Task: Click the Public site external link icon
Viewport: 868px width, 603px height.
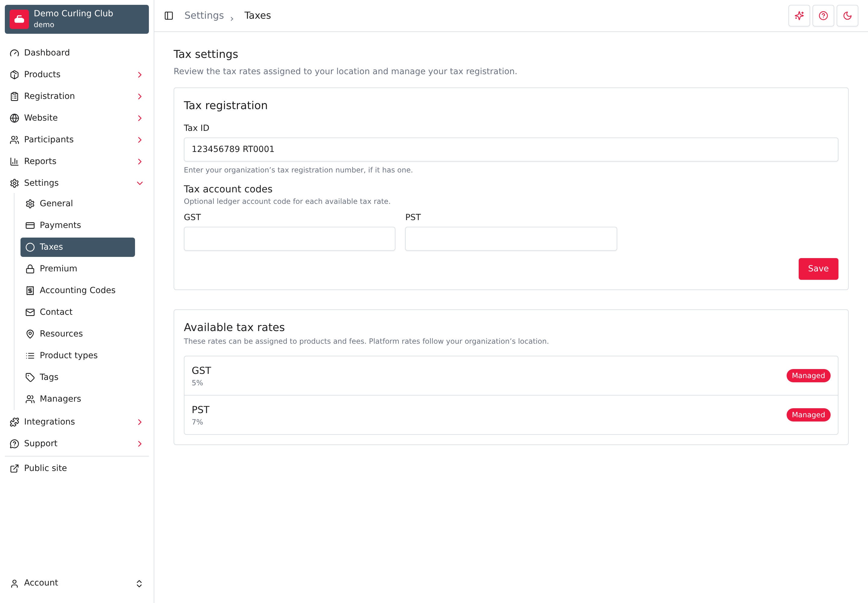Action: (x=14, y=469)
